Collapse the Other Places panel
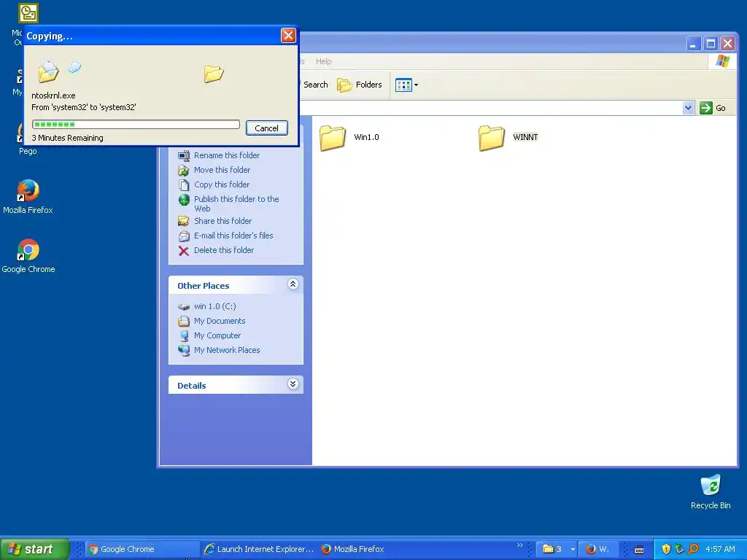Viewport: 747px width, 560px height. (x=293, y=285)
